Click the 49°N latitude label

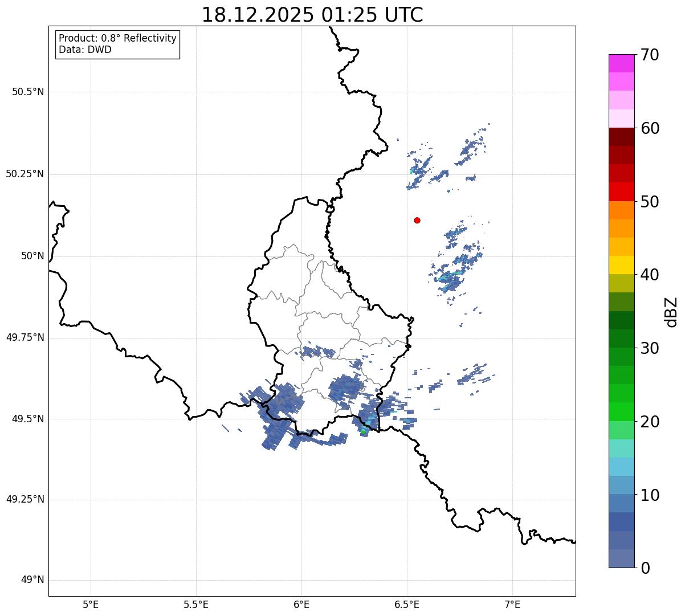pos(32,580)
